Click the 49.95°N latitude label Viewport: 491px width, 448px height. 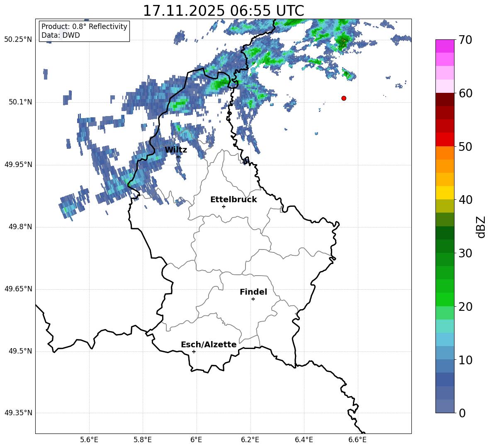(18, 165)
